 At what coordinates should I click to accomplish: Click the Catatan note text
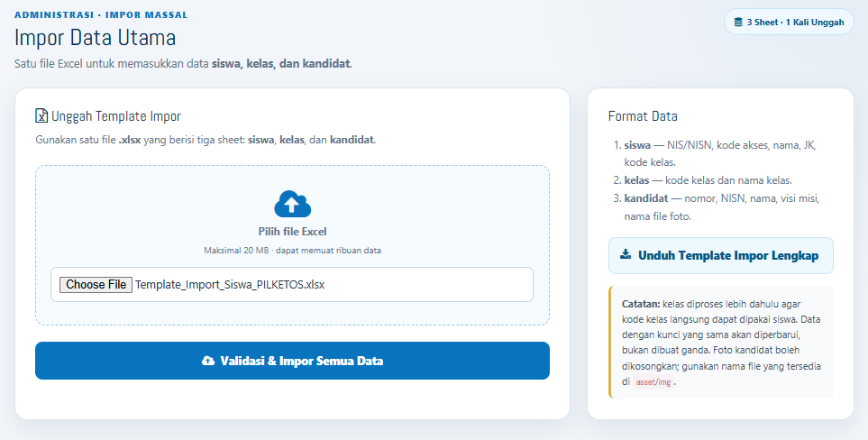tap(721, 343)
